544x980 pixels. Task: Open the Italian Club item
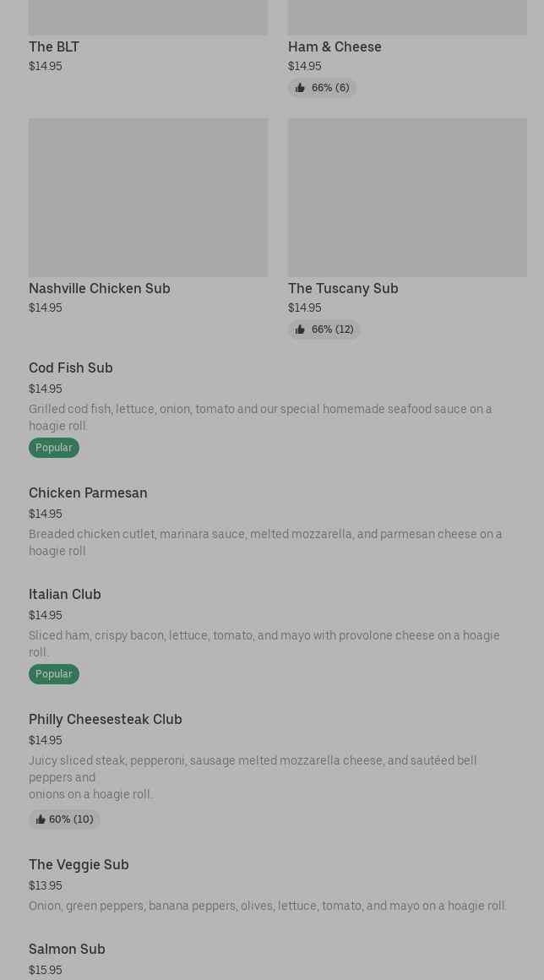65,594
